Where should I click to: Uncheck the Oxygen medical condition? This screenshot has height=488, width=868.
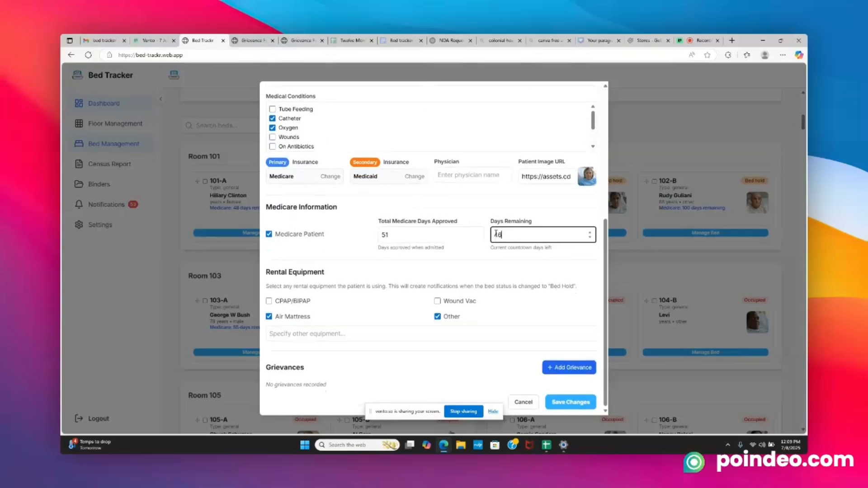coord(273,127)
